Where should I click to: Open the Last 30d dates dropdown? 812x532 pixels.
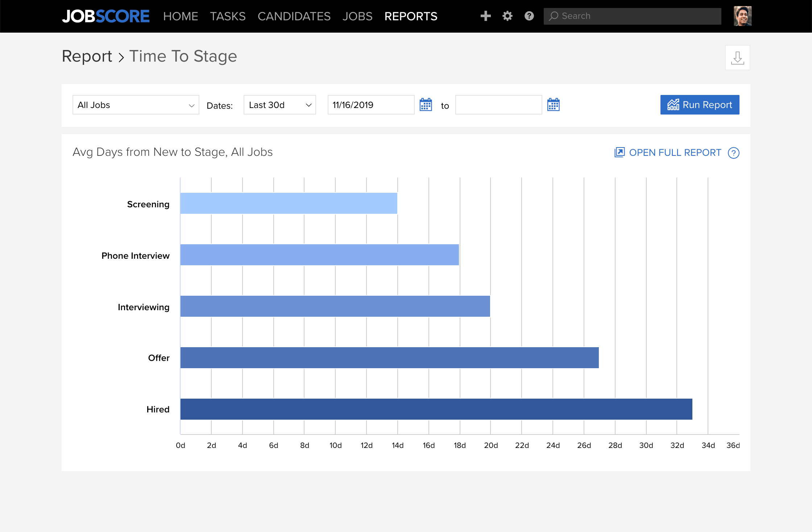click(280, 105)
